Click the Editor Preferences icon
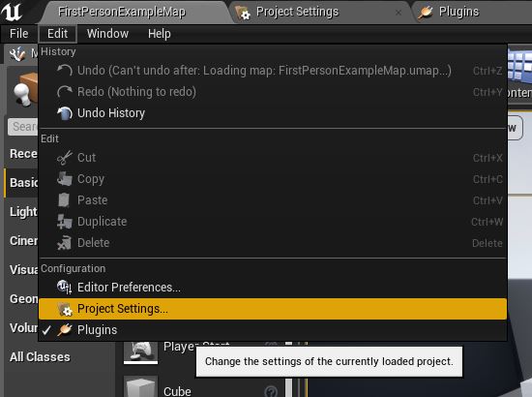532x397 pixels. pos(65,288)
